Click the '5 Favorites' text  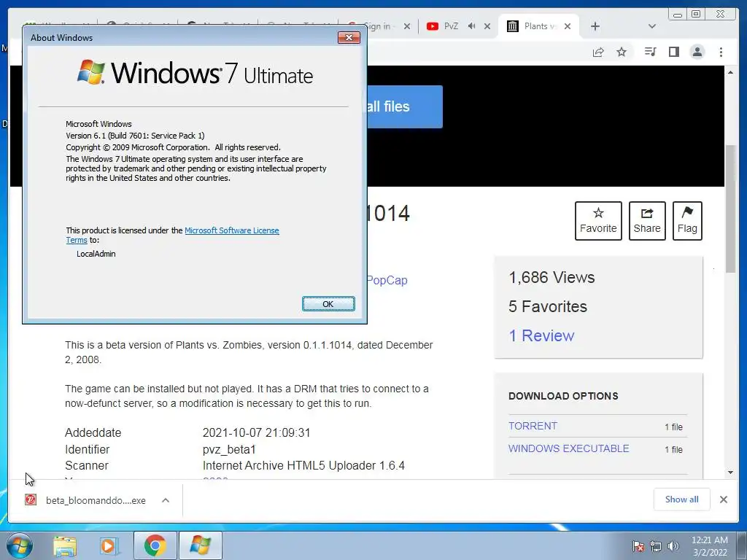[x=547, y=307]
